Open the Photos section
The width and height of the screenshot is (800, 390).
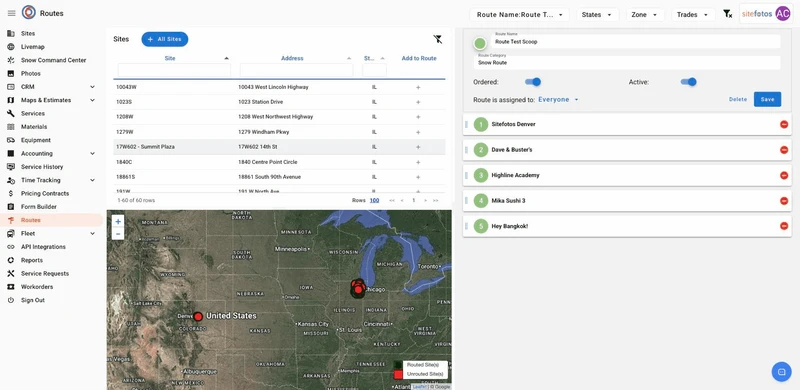point(31,74)
